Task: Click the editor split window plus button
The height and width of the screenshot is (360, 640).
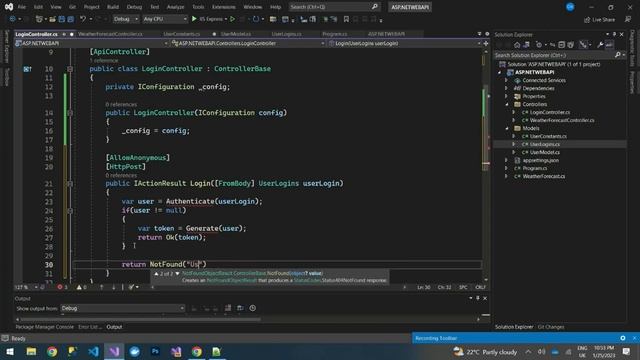Action: pyautogui.click(x=486, y=43)
